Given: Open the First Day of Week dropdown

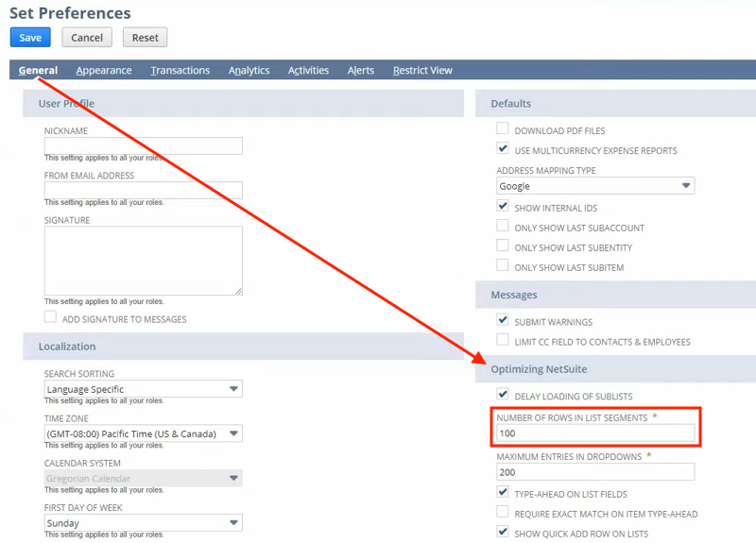Looking at the screenshot, I should pos(143,522).
